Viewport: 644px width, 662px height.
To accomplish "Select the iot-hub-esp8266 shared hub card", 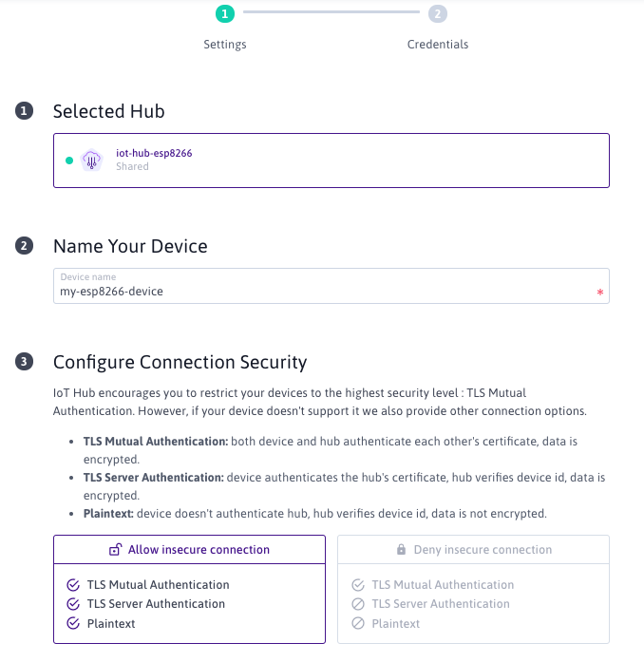I will pos(331,161).
